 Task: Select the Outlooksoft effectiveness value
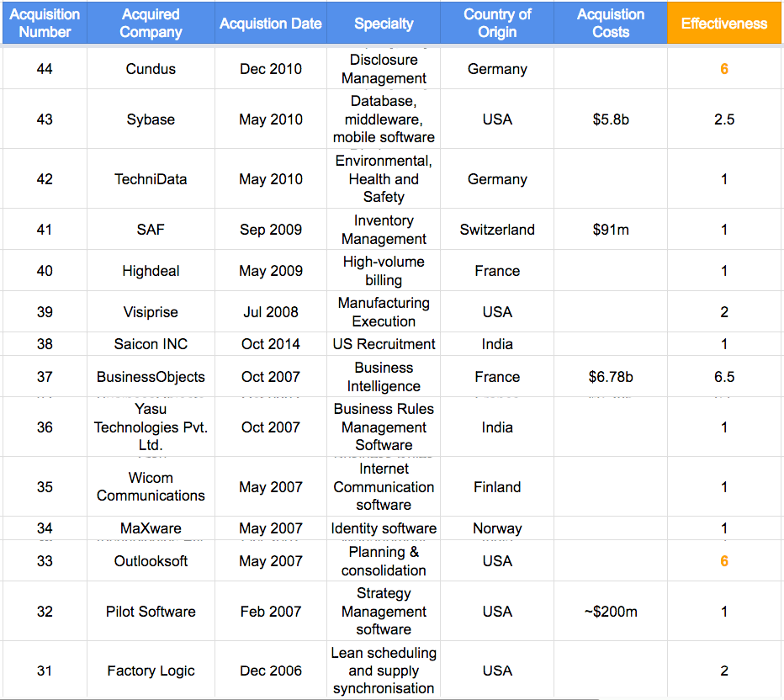724,560
